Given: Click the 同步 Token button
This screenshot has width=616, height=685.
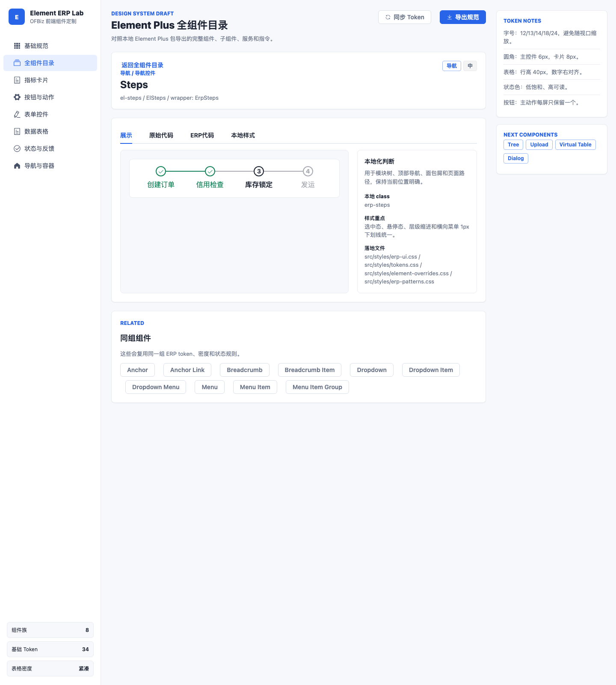Looking at the screenshot, I should 405,17.
